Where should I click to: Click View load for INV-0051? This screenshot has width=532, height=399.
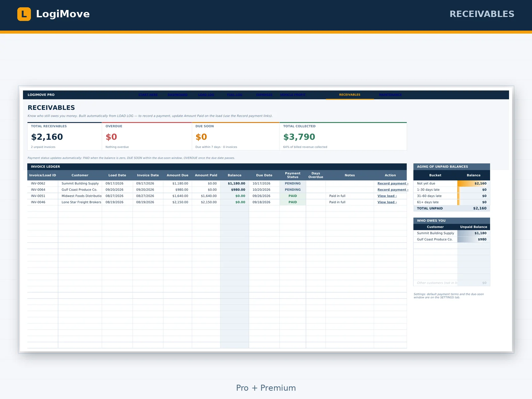(387, 196)
